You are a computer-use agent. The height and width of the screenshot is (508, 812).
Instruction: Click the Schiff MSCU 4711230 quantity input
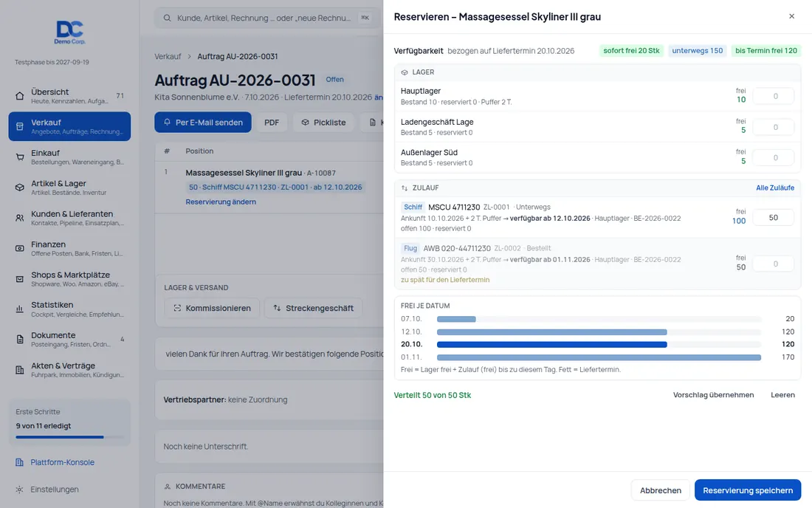[773, 218]
